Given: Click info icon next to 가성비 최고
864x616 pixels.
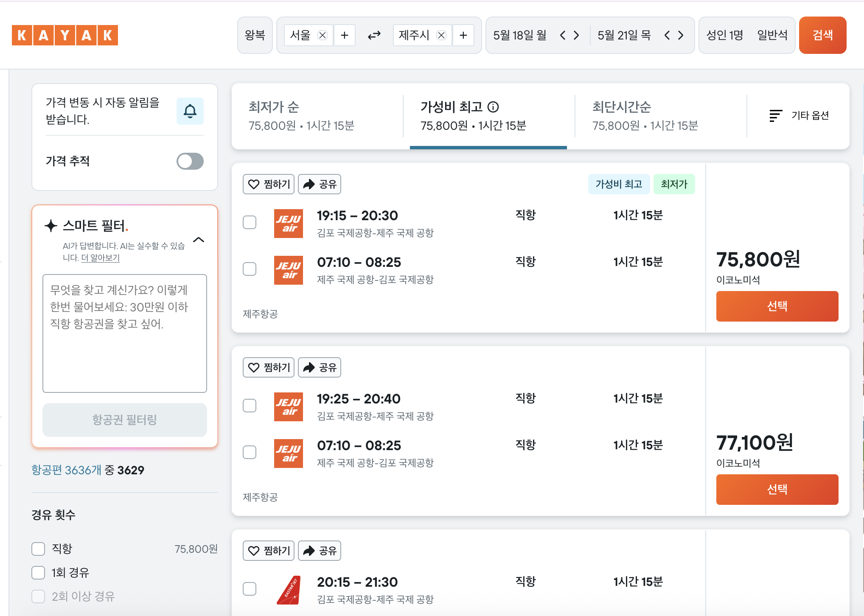Looking at the screenshot, I should click(493, 107).
